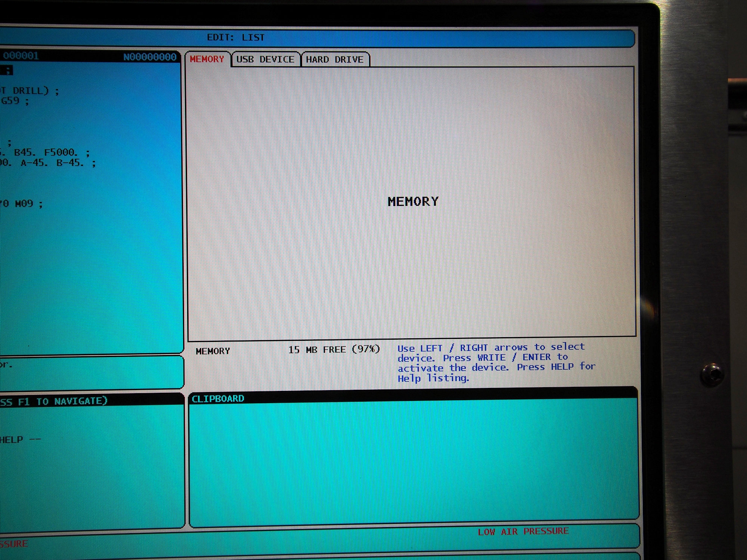The image size is (747, 560).
Task: Open the HARD DRIVE tab
Action: coord(335,60)
